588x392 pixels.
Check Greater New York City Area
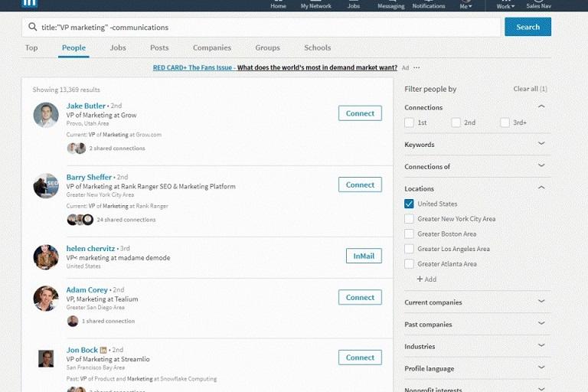click(x=409, y=219)
